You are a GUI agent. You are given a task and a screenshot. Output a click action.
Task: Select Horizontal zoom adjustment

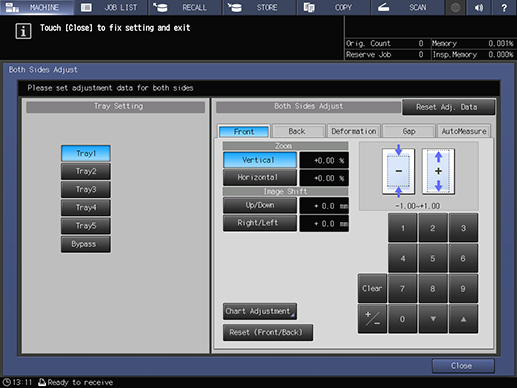tap(260, 177)
